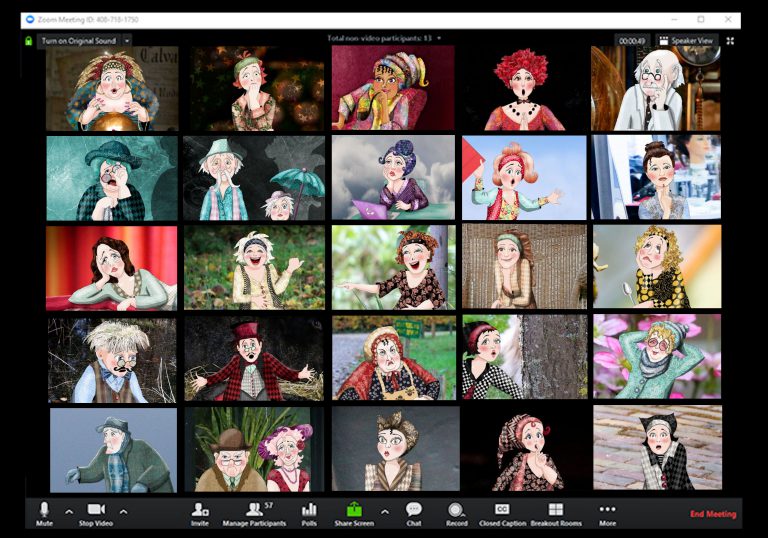Open the Invite participants icon
This screenshot has width=768, height=538.
coord(200,510)
